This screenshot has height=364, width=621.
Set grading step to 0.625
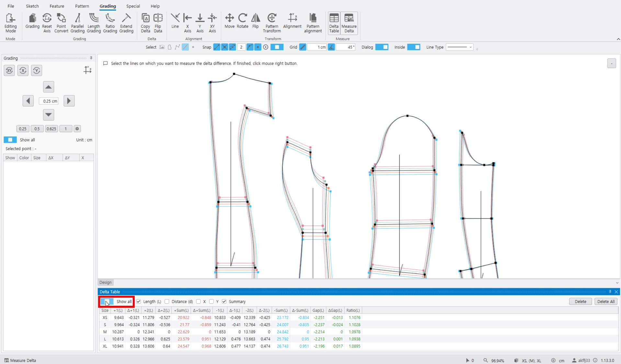click(x=51, y=129)
